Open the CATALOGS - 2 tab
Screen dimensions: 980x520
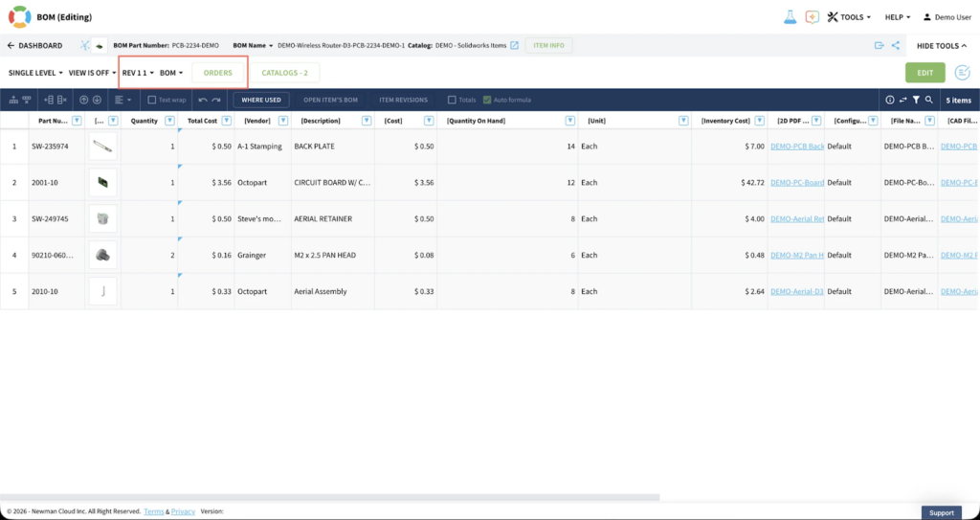284,73
